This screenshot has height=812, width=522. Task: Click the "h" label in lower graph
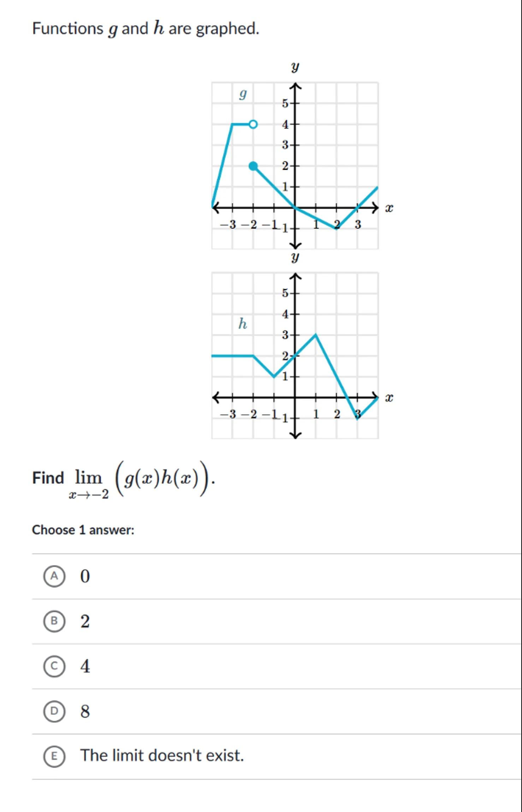coord(243,323)
